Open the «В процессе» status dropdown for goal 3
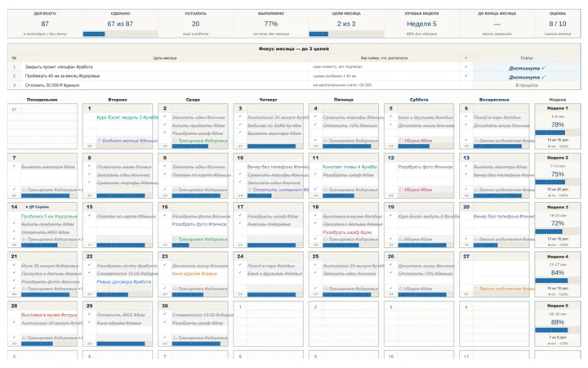This screenshot has width=588, height=368. (527, 85)
